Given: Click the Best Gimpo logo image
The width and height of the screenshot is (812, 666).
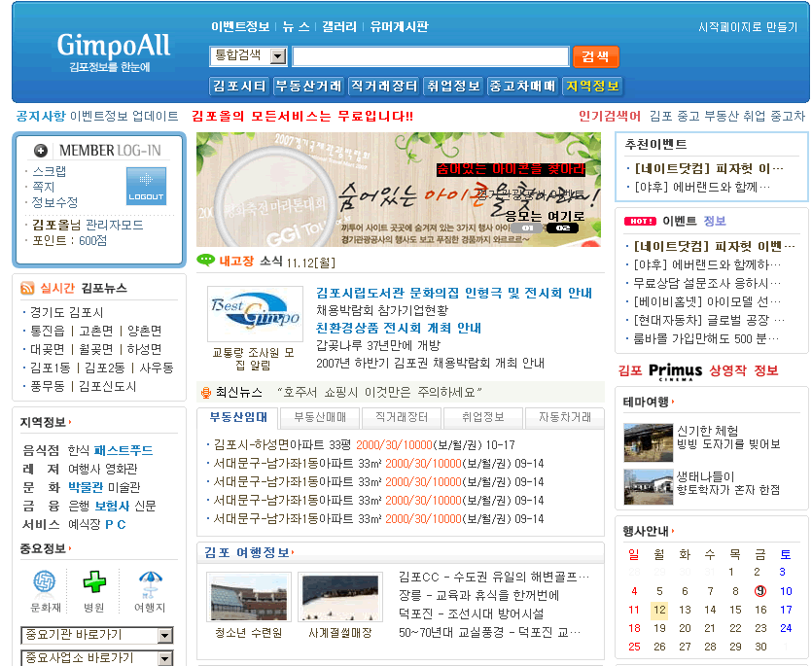Looking at the screenshot, I should point(255,314).
